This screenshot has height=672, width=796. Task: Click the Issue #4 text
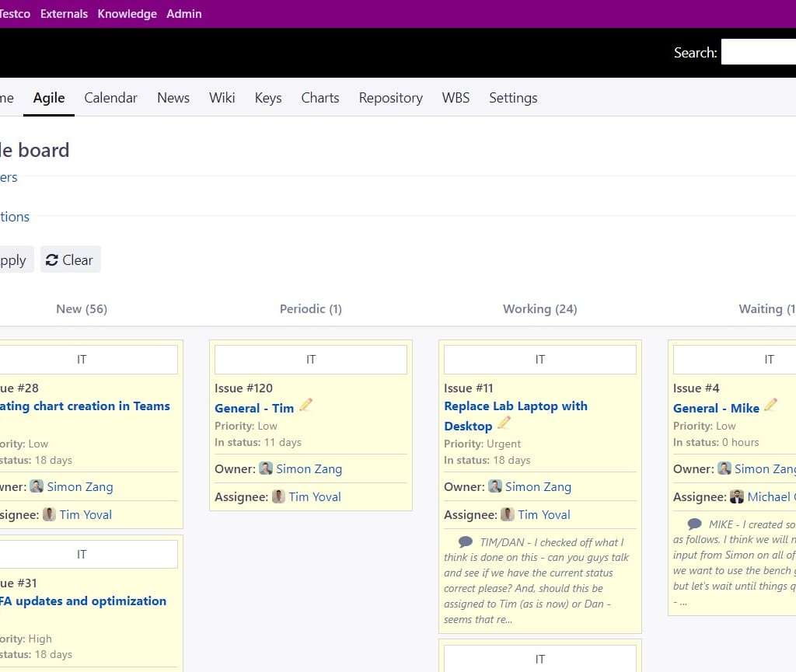696,388
